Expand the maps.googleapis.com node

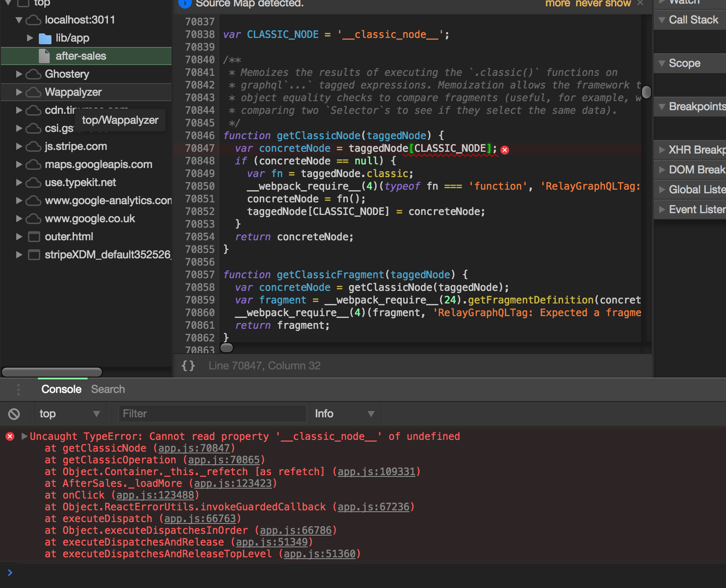tap(19, 164)
